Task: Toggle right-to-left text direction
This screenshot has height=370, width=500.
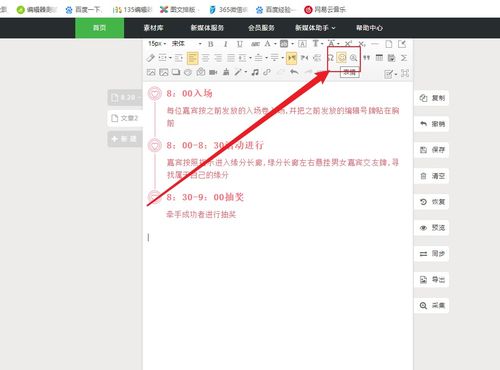Action: pyautogui.click(x=304, y=58)
